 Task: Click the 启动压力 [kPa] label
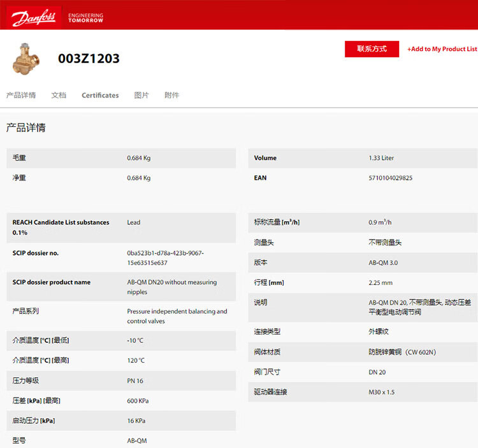pyautogui.click(x=34, y=421)
